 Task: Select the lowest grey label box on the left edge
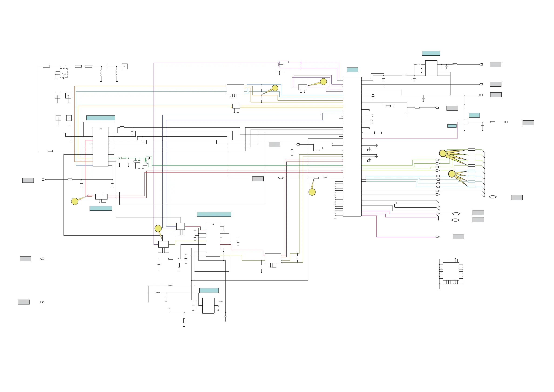24,302
